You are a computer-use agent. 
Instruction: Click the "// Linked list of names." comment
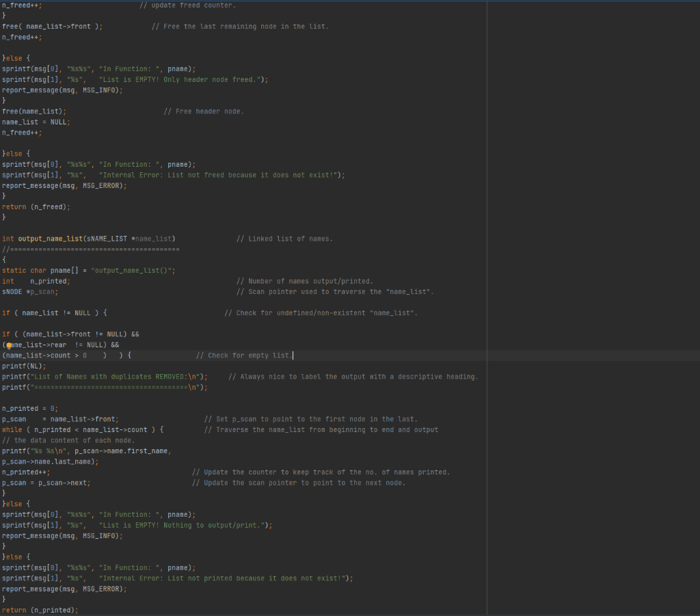(284, 239)
